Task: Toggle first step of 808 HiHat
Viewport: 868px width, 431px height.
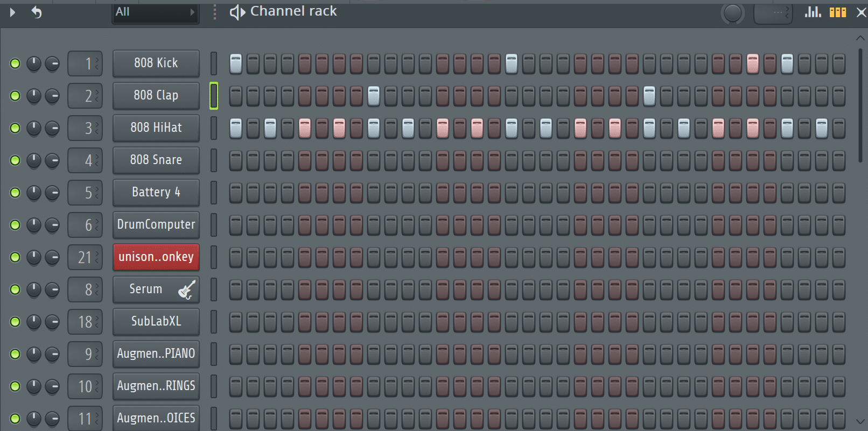Action: coord(236,128)
